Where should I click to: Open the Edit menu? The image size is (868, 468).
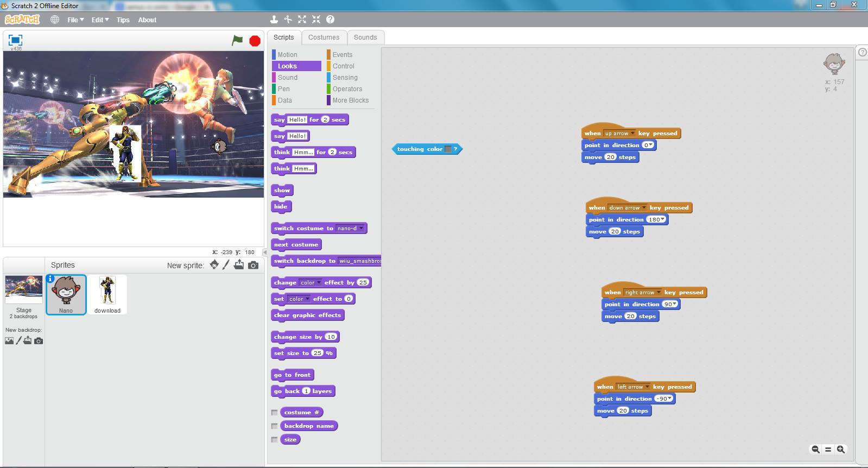point(100,20)
